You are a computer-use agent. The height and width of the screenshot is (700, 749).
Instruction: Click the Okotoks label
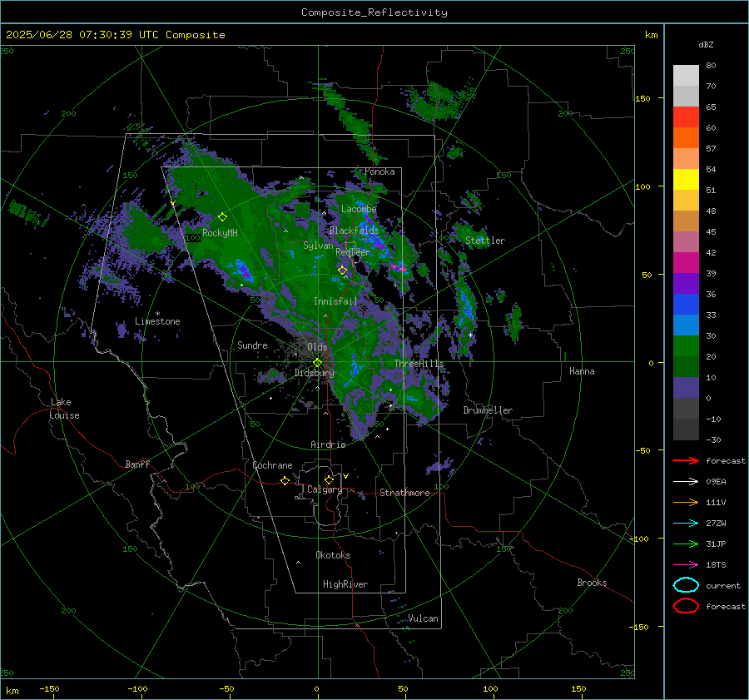pyautogui.click(x=333, y=555)
